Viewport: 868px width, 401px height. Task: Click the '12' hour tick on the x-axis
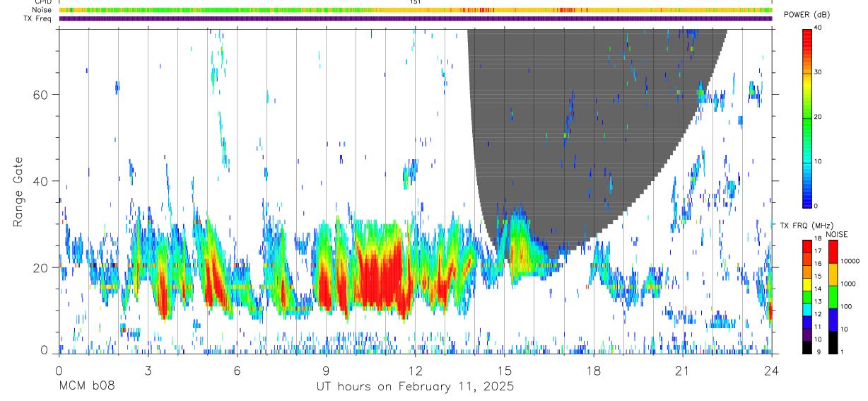click(x=416, y=371)
